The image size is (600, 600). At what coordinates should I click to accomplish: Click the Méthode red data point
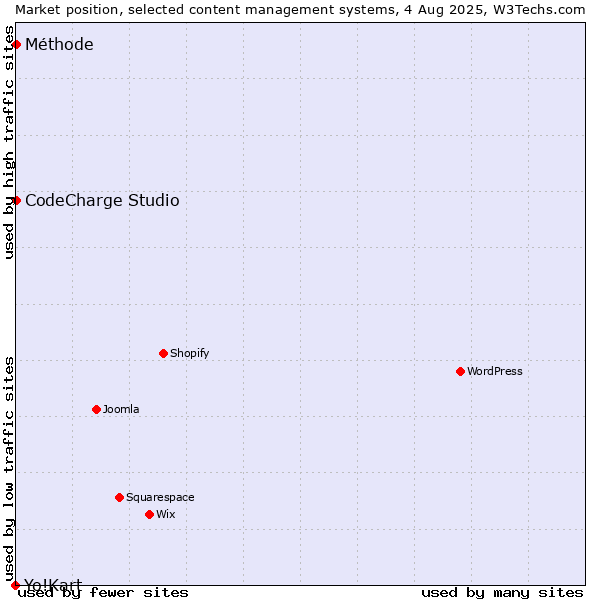16,45
